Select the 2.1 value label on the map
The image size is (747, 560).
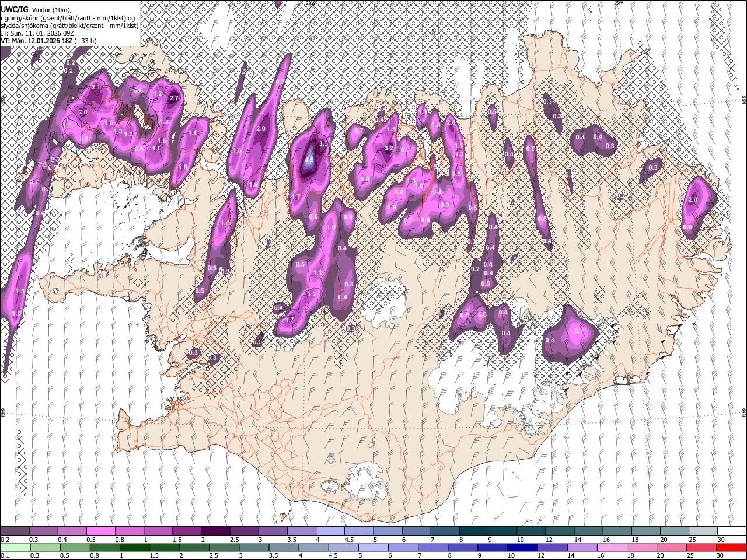click(96, 87)
